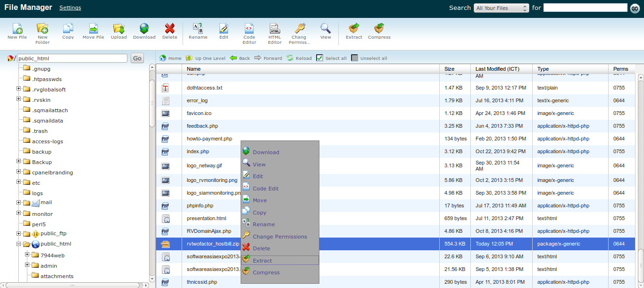This screenshot has width=644, height=288.
Task: Click the public_html path input
Action: click(x=72, y=58)
